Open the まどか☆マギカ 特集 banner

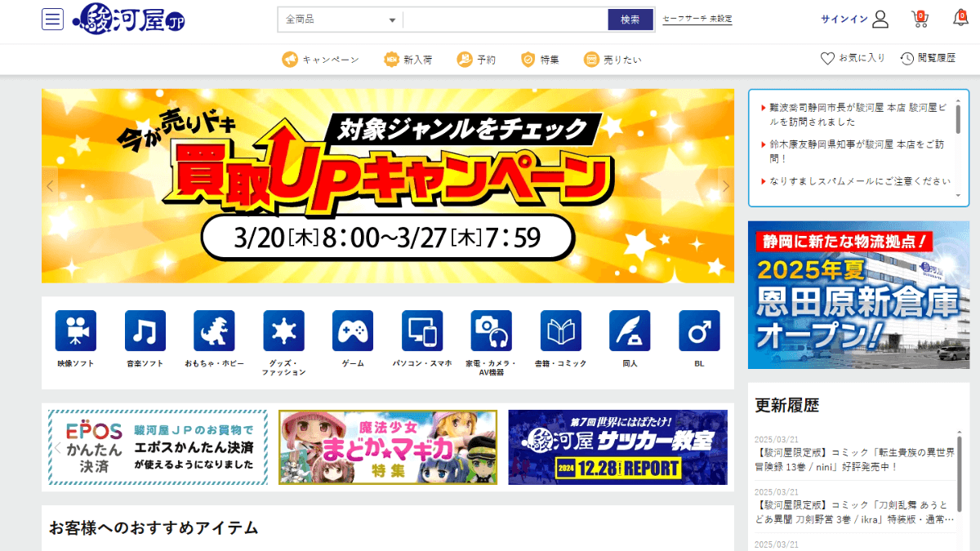pyautogui.click(x=388, y=447)
